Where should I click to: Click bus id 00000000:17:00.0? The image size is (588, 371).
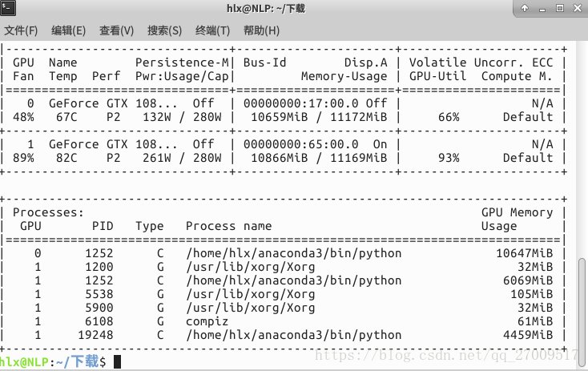(300, 103)
